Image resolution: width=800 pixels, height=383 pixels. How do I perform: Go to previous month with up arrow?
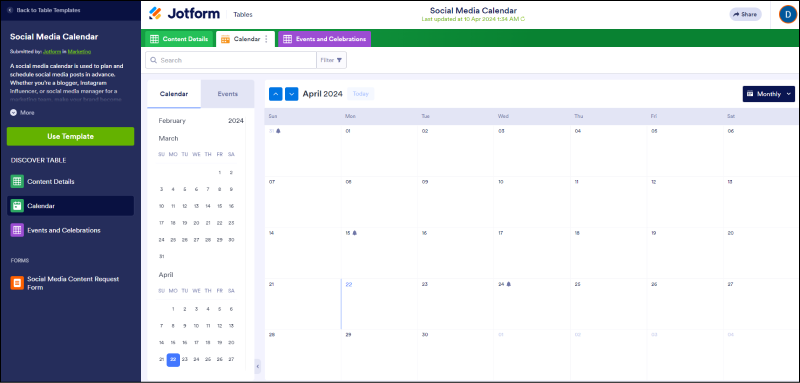[276, 94]
